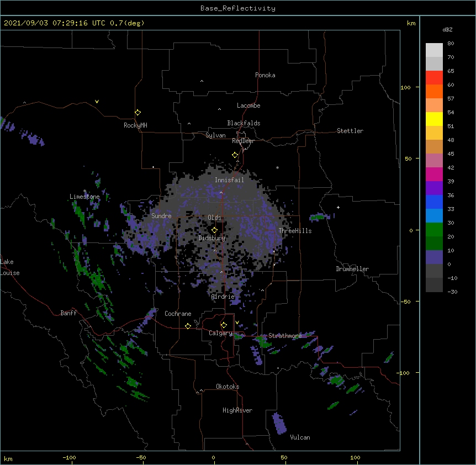476x465 pixels.
Task: Click the yellow station marker south of RedDeer
Action: coord(235,155)
